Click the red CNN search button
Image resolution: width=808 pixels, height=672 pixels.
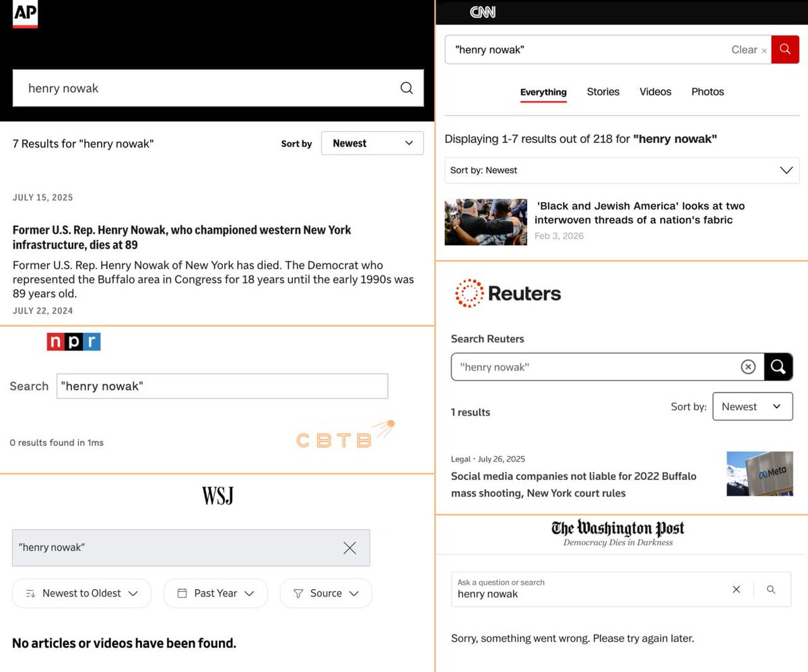point(785,49)
